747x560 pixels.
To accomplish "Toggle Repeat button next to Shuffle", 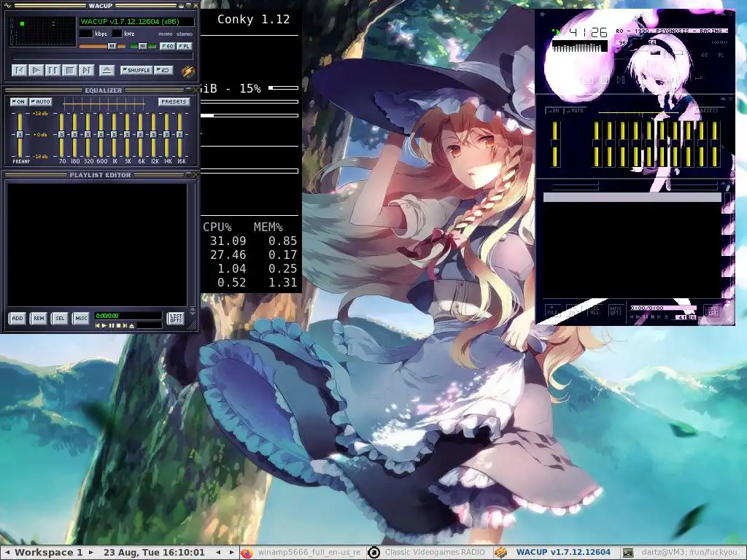I will (x=164, y=71).
